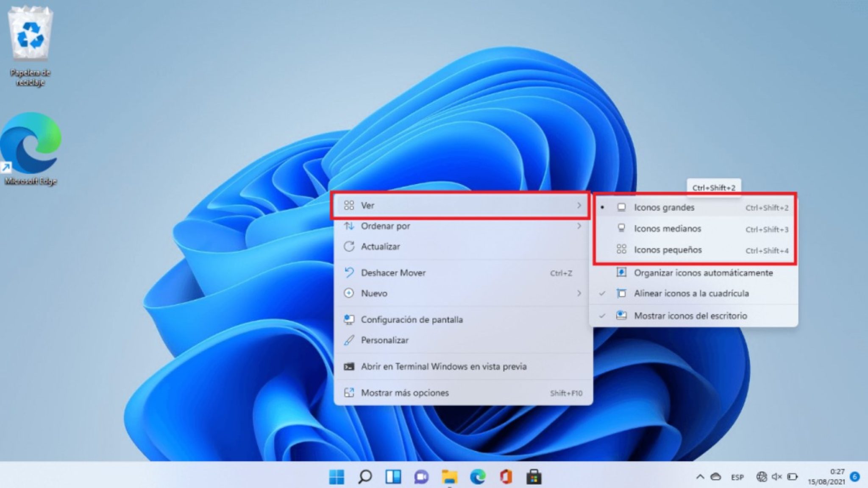868x488 pixels.
Task: Expand Ordenar por chevron
Action: [x=579, y=226]
